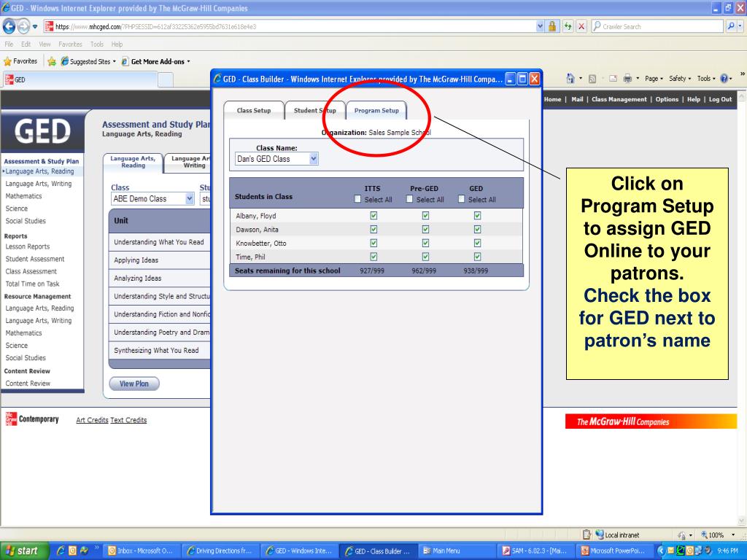Click the Options link in top navigation
Image resolution: width=747 pixels, height=560 pixels.
[667, 99]
